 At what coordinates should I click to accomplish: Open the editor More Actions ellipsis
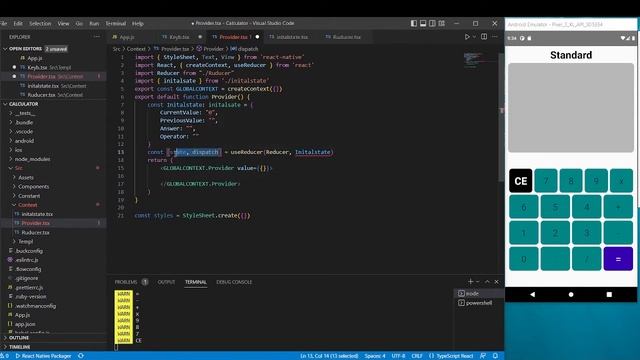tap(495, 37)
